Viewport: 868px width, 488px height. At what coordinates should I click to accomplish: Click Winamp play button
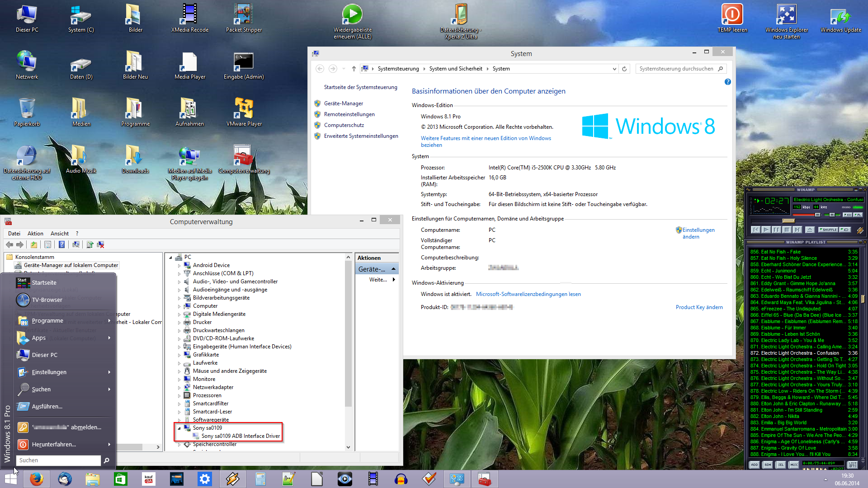[766, 230]
